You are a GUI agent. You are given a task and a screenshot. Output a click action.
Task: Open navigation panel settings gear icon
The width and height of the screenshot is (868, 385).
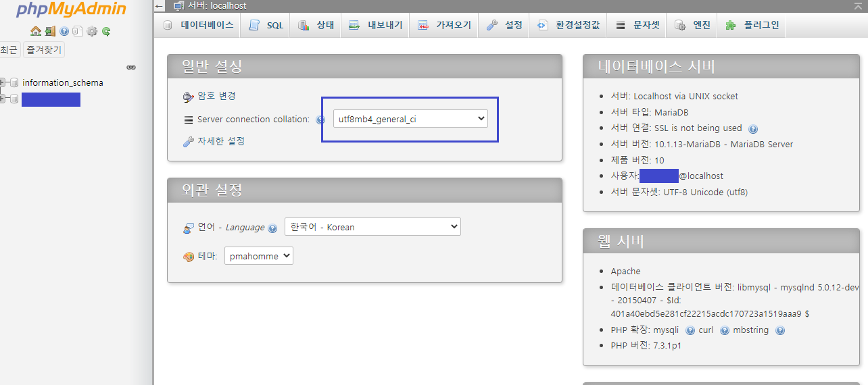point(92,31)
